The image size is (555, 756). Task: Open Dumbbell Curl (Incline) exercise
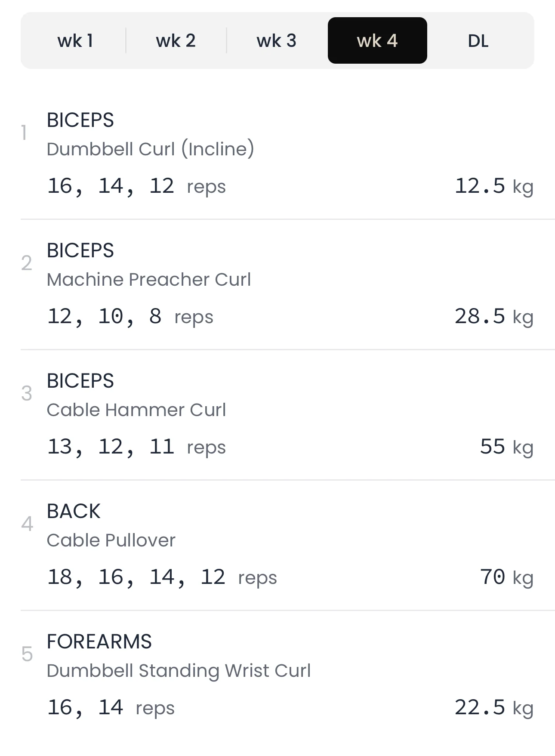point(150,149)
